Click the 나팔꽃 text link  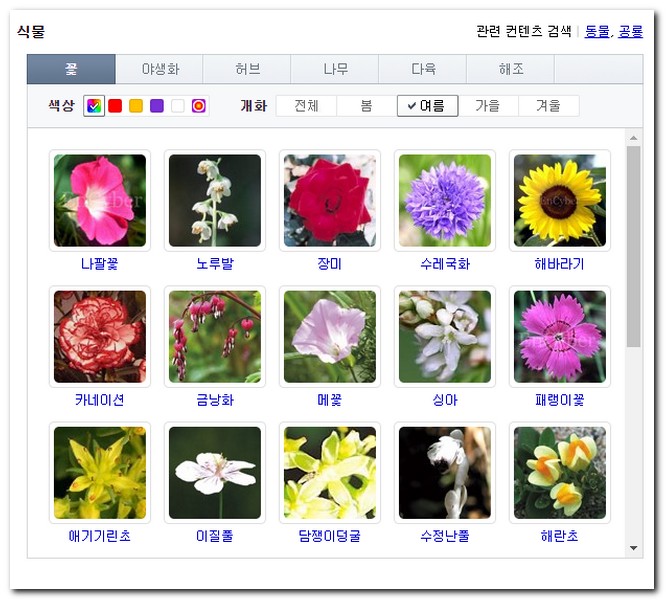click(x=100, y=264)
